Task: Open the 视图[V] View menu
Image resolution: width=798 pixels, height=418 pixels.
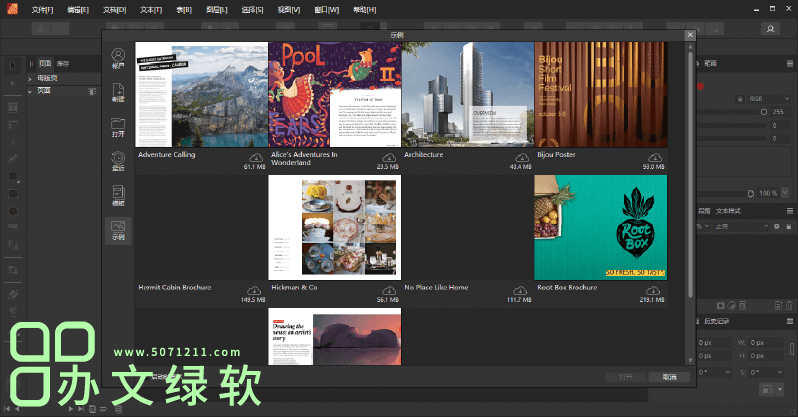Action: (289, 10)
